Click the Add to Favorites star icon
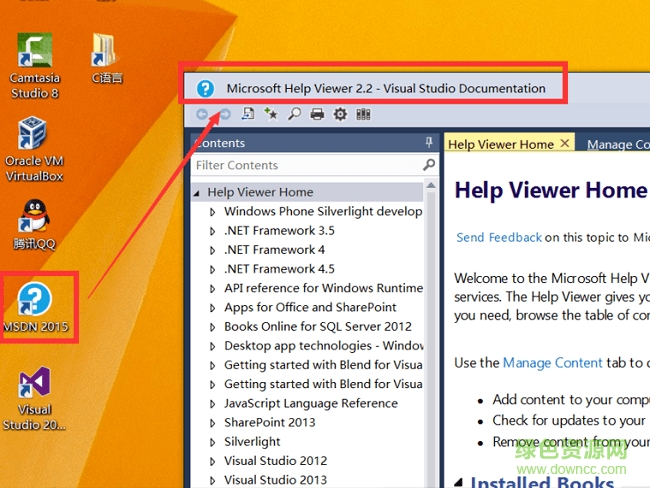The height and width of the screenshot is (488, 650). pos(270,115)
